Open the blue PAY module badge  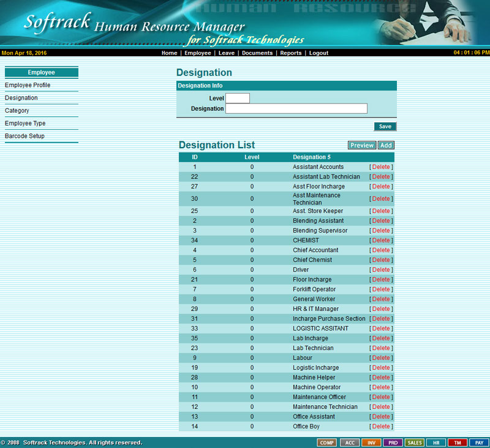point(479,442)
